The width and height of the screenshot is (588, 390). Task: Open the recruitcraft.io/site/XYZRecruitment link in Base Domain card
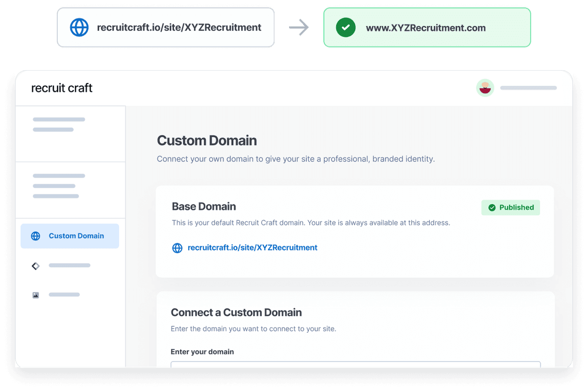pyautogui.click(x=252, y=248)
